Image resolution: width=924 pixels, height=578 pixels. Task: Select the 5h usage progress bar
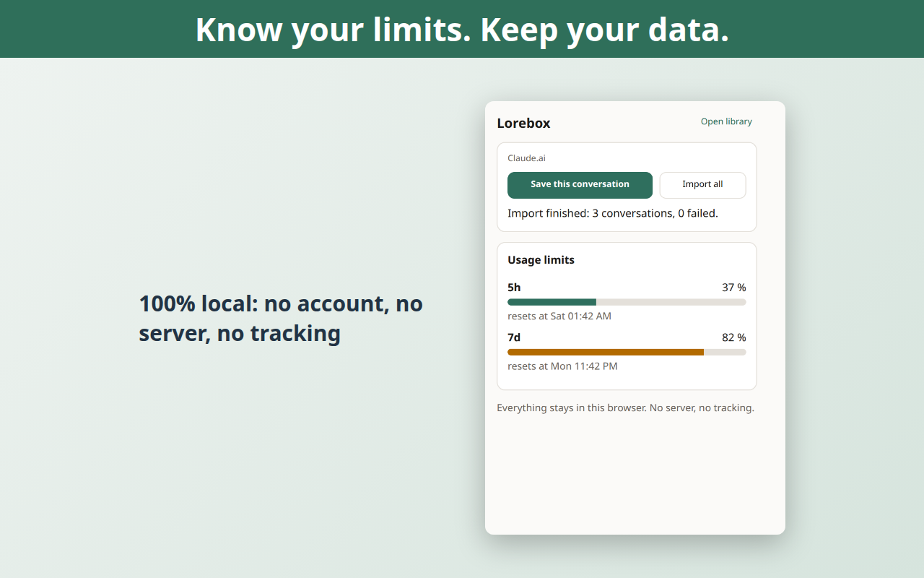coord(627,302)
